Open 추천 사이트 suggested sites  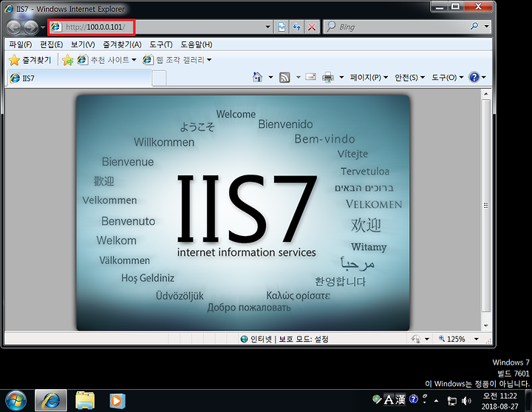click(x=106, y=60)
